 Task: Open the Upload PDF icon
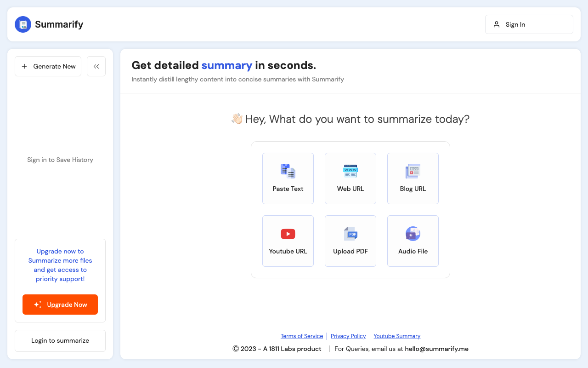351,234
